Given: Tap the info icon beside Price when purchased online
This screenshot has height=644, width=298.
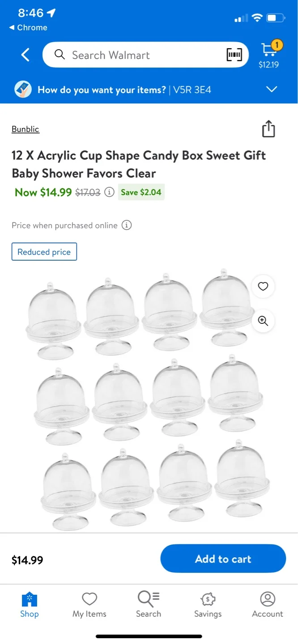Looking at the screenshot, I should [x=127, y=225].
